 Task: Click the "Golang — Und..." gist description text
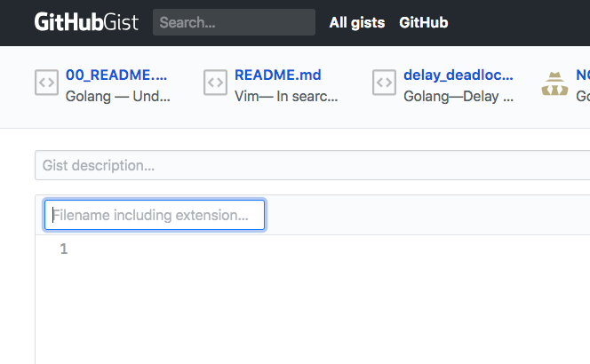pyautogui.click(x=116, y=95)
